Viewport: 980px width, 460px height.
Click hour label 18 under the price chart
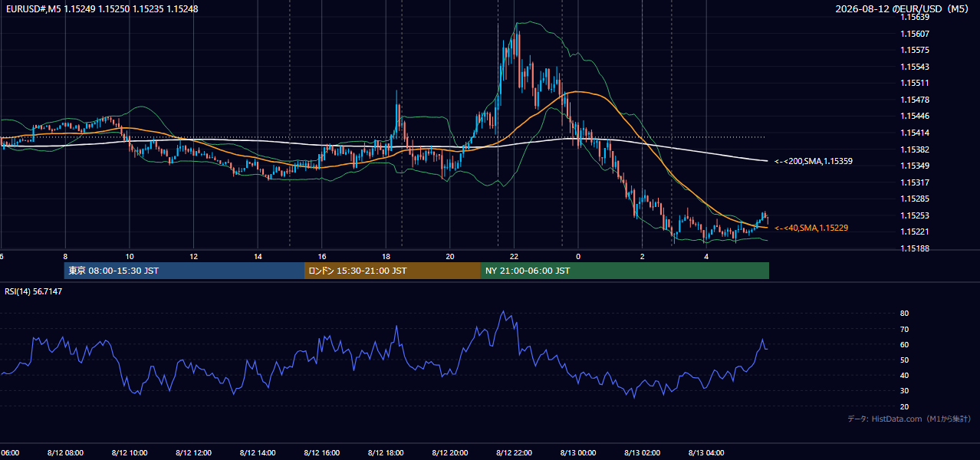coord(386,256)
